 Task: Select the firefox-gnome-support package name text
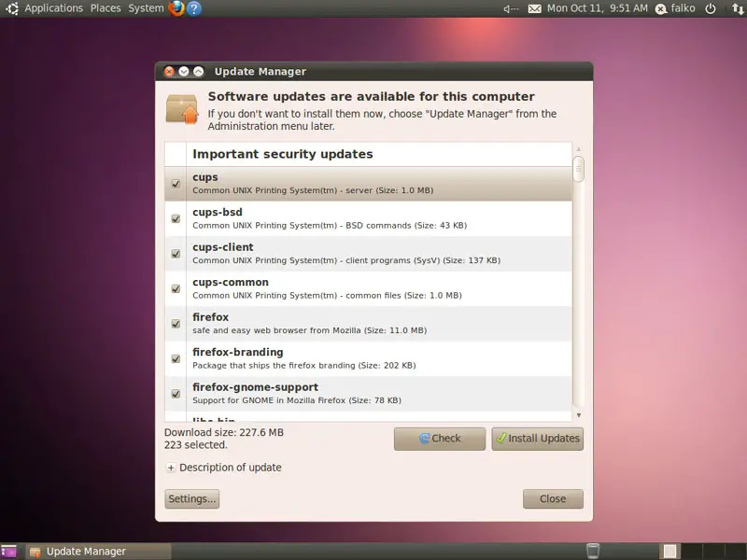point(255,387)
